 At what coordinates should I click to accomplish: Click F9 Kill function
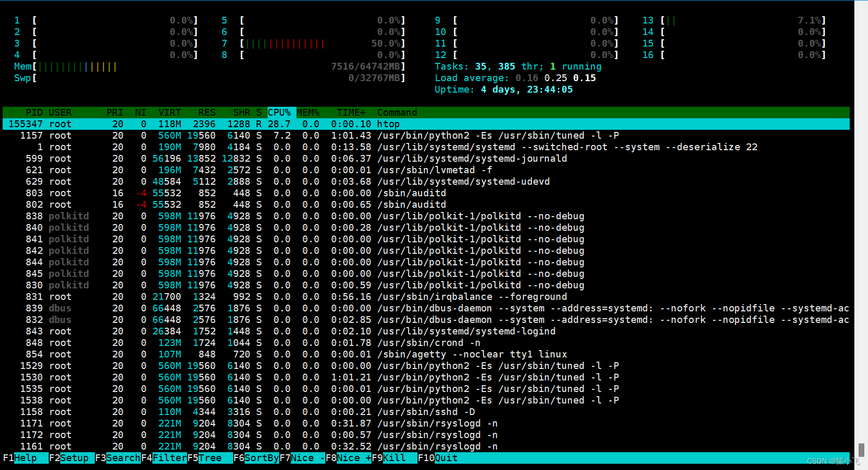point(394,458)
